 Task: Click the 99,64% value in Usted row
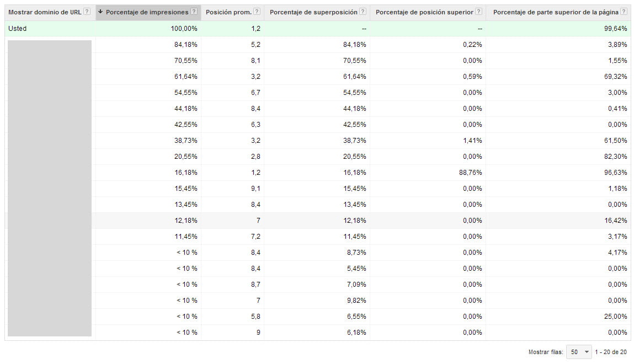[x=616, y=29]
